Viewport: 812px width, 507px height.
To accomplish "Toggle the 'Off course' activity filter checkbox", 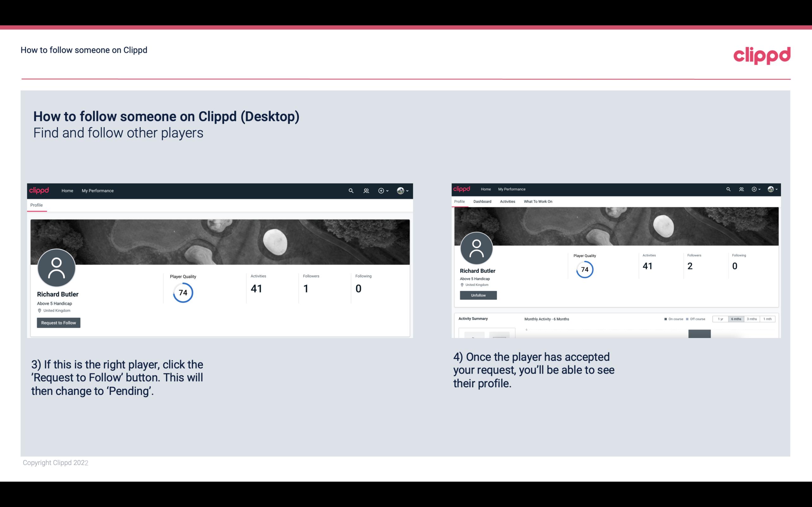I will [x=687, y=319].
